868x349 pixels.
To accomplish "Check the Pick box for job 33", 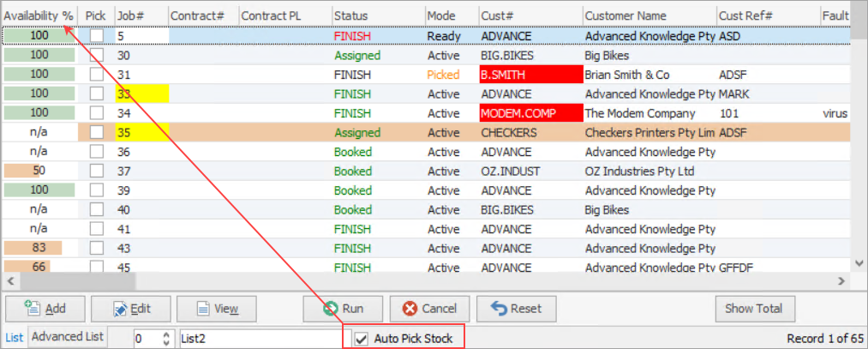I will point(97,94).
